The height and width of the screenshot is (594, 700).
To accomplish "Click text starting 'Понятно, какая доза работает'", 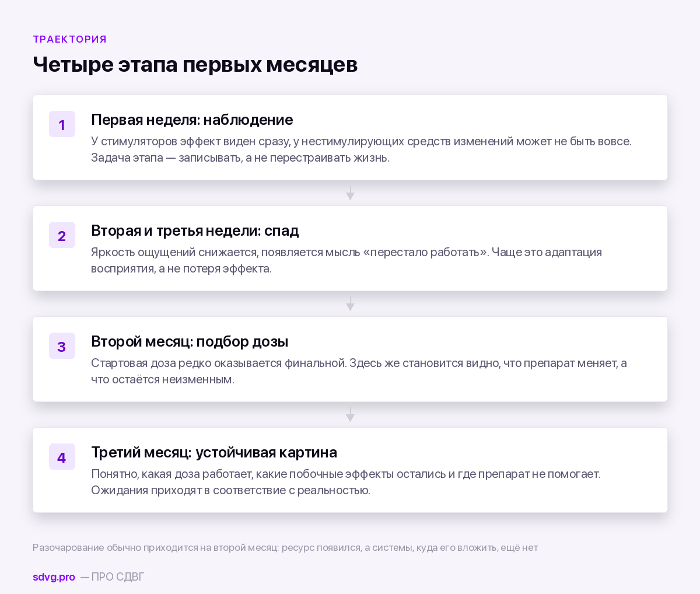I will [346, 482].
